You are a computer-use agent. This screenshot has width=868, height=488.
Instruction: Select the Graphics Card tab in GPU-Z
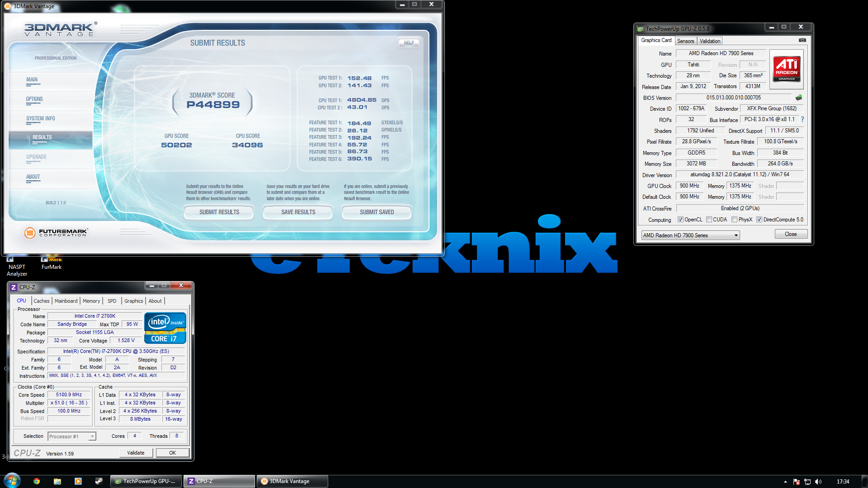656,40
